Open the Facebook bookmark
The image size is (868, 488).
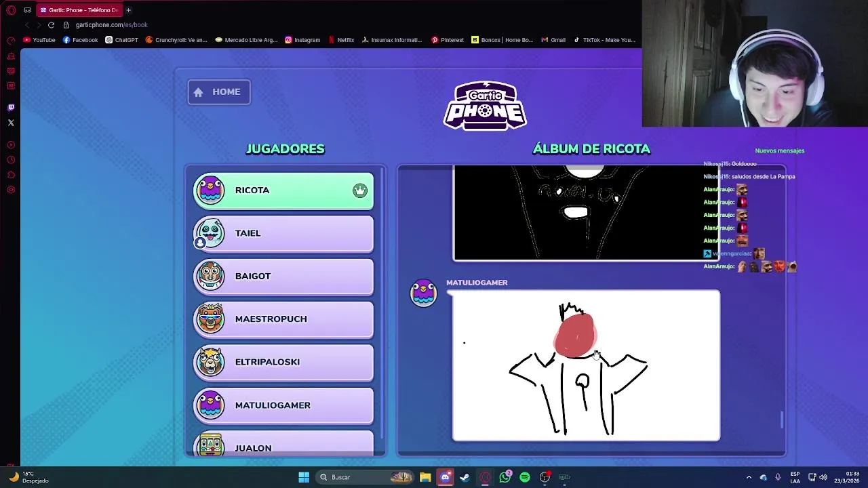coord(80,40)
